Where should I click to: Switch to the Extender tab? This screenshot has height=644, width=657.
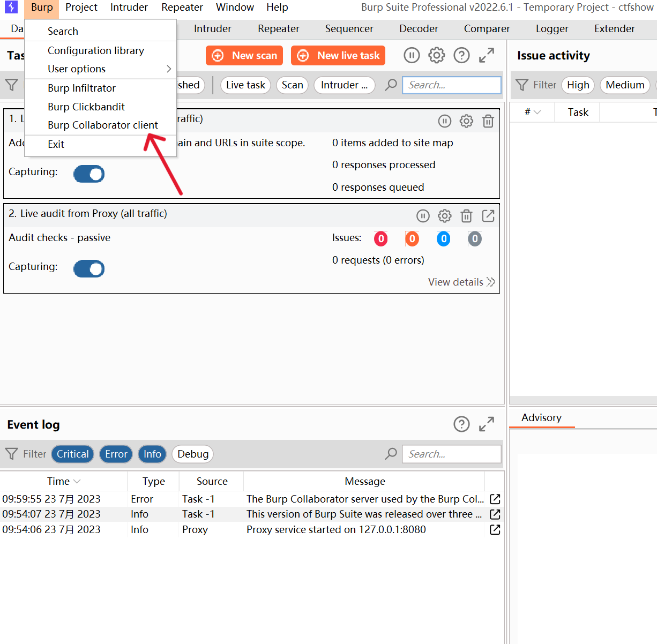(615, 29)
